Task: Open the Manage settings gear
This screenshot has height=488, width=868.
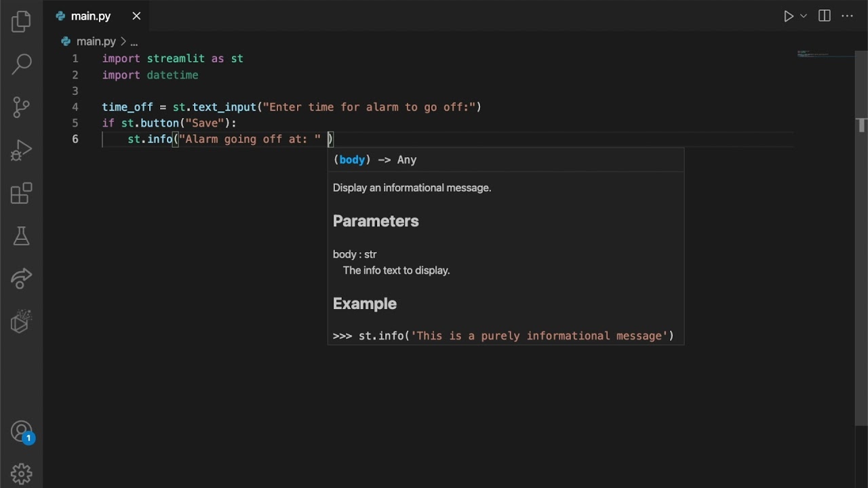Action: click(x=21, y=473)
